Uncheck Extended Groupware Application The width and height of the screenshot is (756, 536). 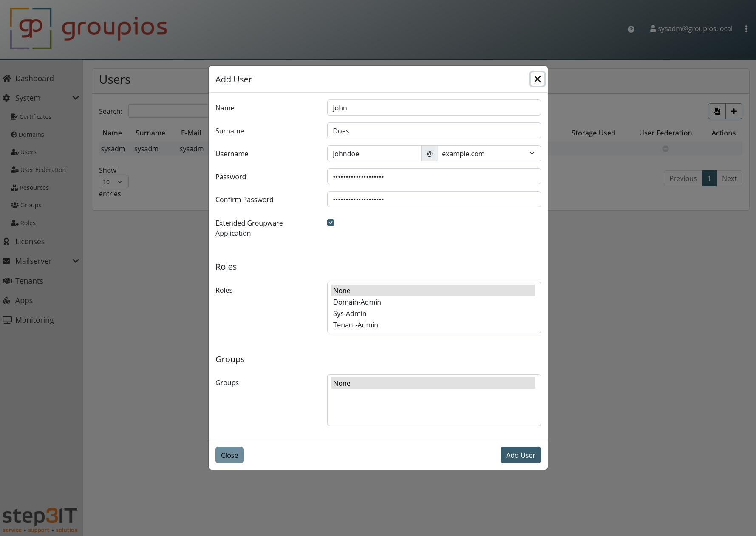coord(330,222)
